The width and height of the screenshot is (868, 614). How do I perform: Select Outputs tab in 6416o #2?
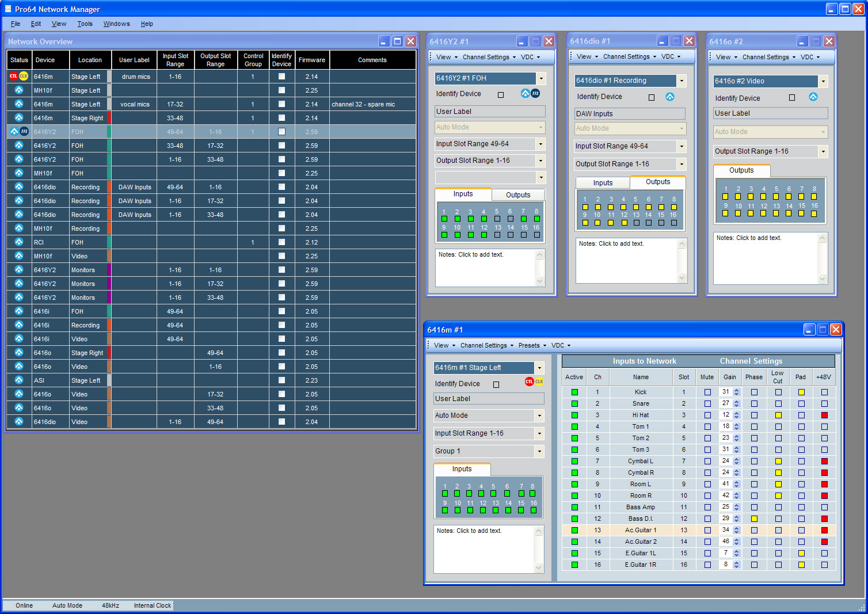[741, 170]
